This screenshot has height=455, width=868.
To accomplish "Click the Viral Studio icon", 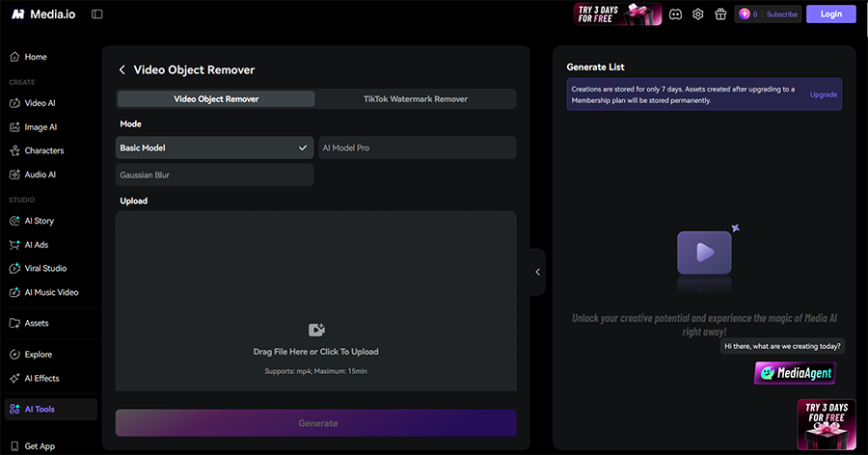I will [x=14, y=268].
